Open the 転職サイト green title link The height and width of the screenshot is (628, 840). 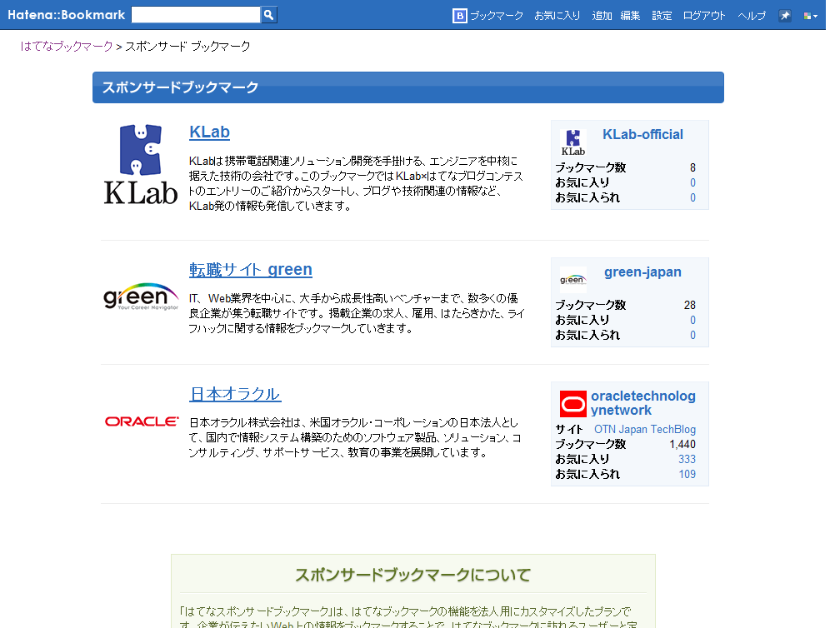(x=251, y=269)
